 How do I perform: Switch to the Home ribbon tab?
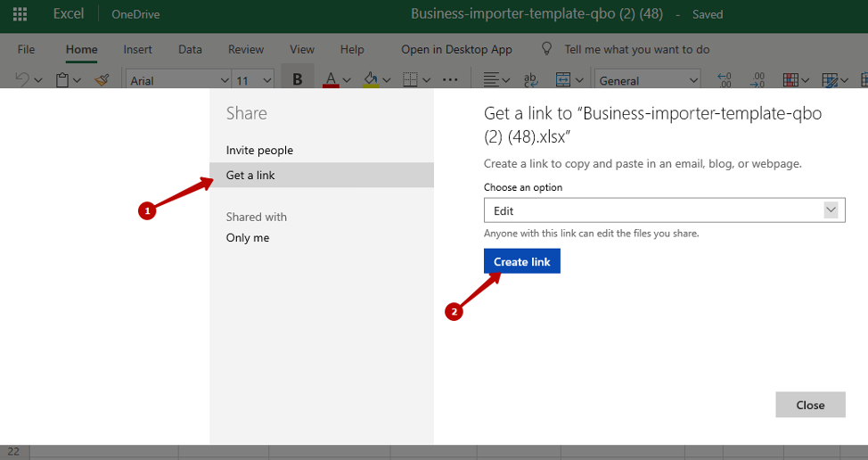[81, 49]
